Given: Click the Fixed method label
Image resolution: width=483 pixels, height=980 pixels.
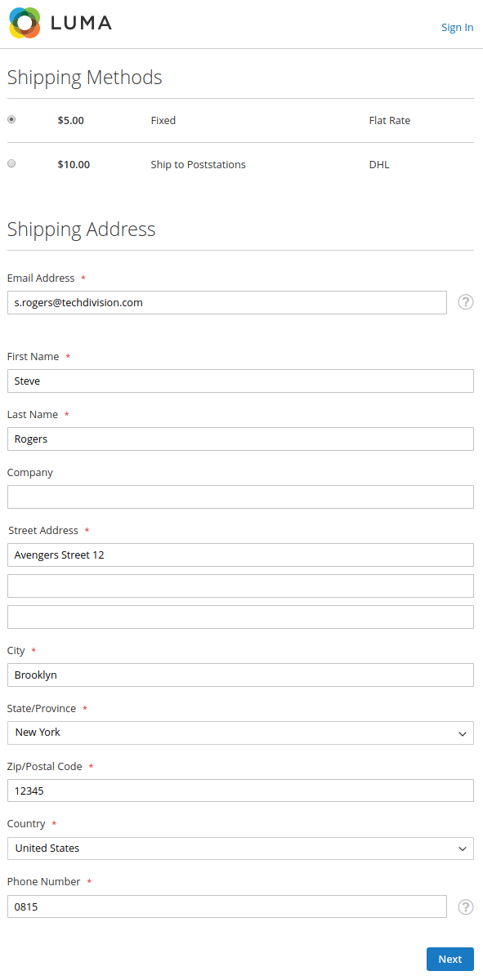Looking at the screenshot, I should point(163,120).
